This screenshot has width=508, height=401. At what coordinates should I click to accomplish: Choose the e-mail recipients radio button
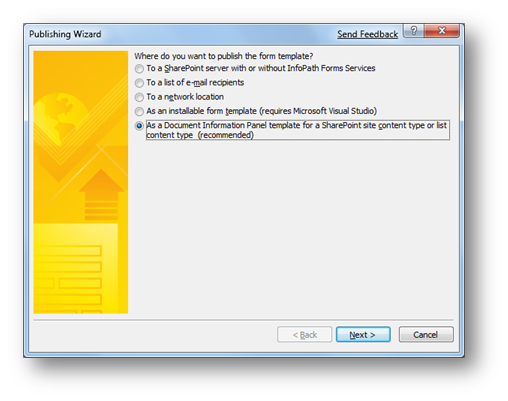point(139,83)
